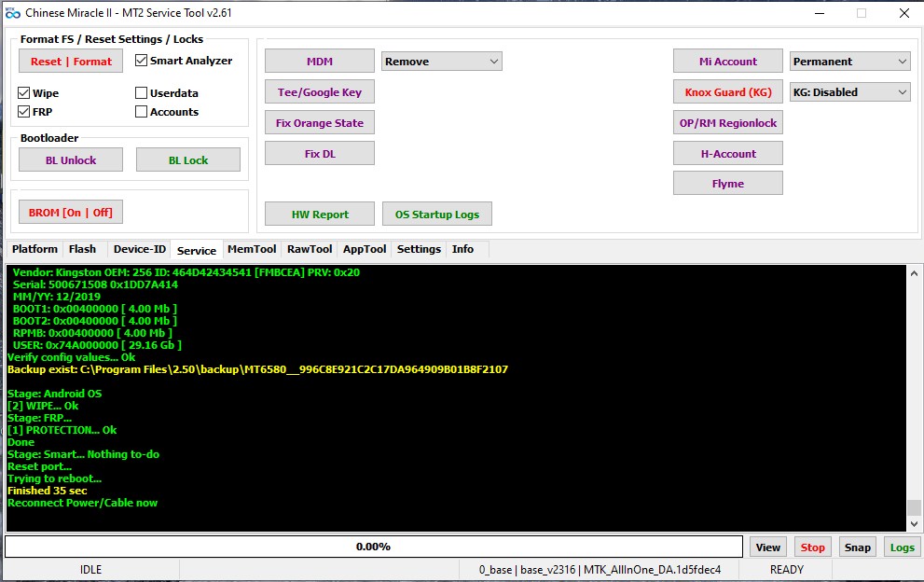Screen dimensions: 924x582
Task: Click the red Stop button
Action: (813, 547)
